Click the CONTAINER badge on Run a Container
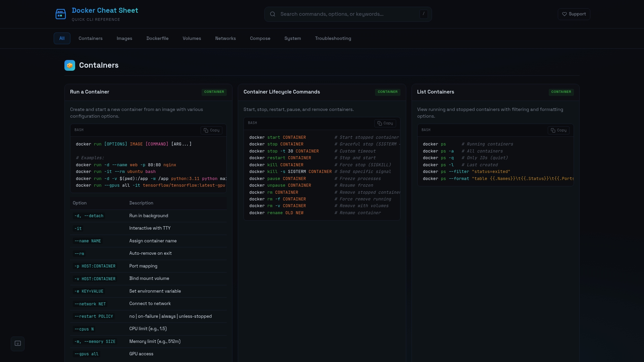The height and width of the screenshot is (362, 644). (214, 92)
